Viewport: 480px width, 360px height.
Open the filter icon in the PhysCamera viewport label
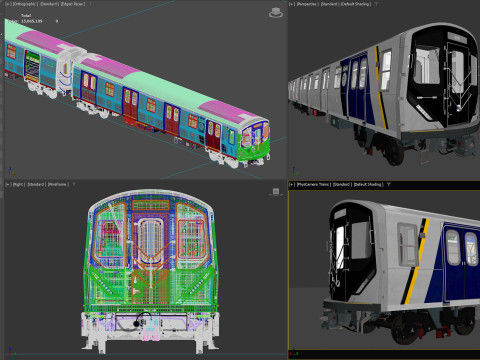(389, 184)
